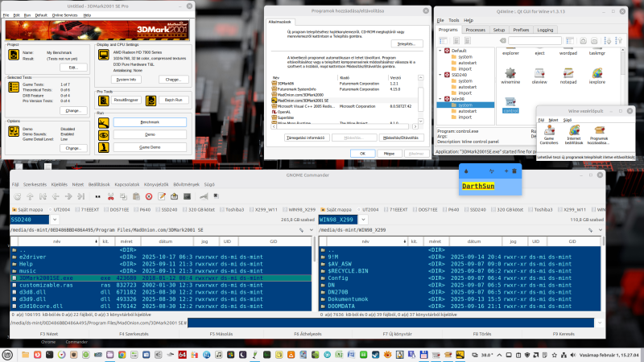This screenshot has width=644, height=362.
Task: Click the back arrow in GNOME Commander toolbar
Action: (x=56, y=196)
